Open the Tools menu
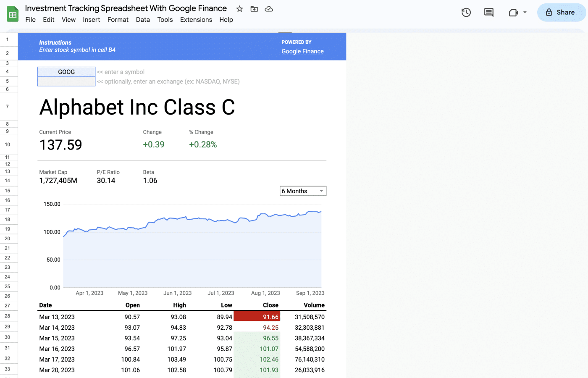The height and width of the screenshot is (378, 588). 165,20
